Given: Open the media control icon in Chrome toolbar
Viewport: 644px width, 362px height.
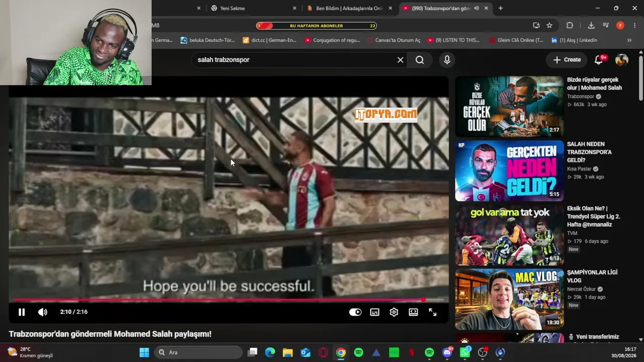Looking at the screenshot, I should click(606, 26).
